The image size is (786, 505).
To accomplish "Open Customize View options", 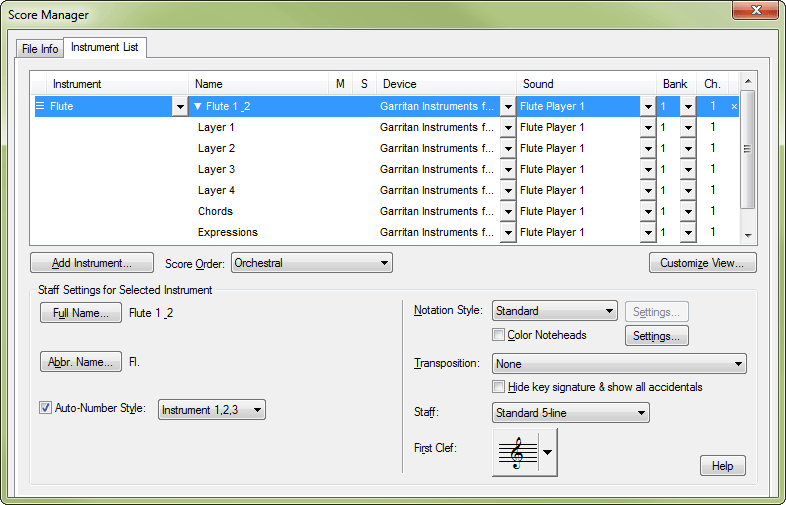I will (x=702, y=263).
